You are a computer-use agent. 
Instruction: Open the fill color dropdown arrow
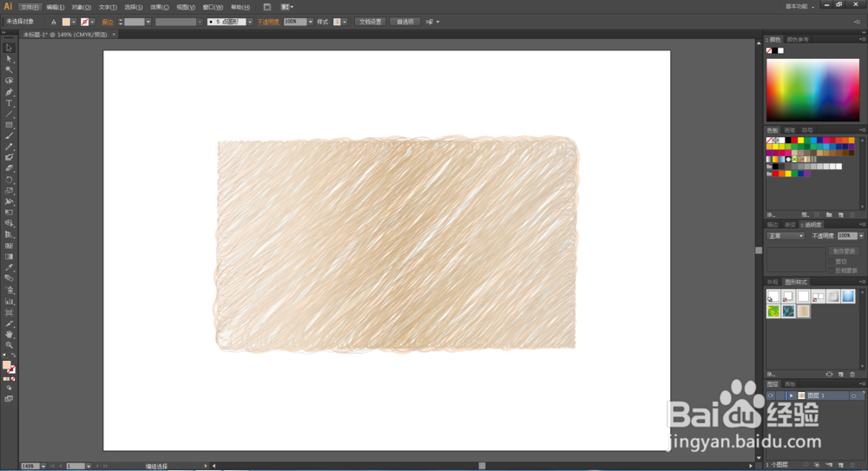click(74, 23)
